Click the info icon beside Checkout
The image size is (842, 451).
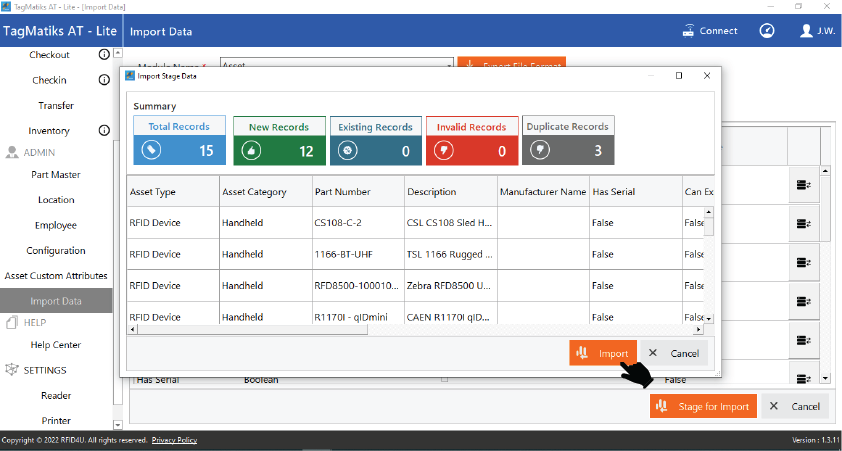point(104,55)
